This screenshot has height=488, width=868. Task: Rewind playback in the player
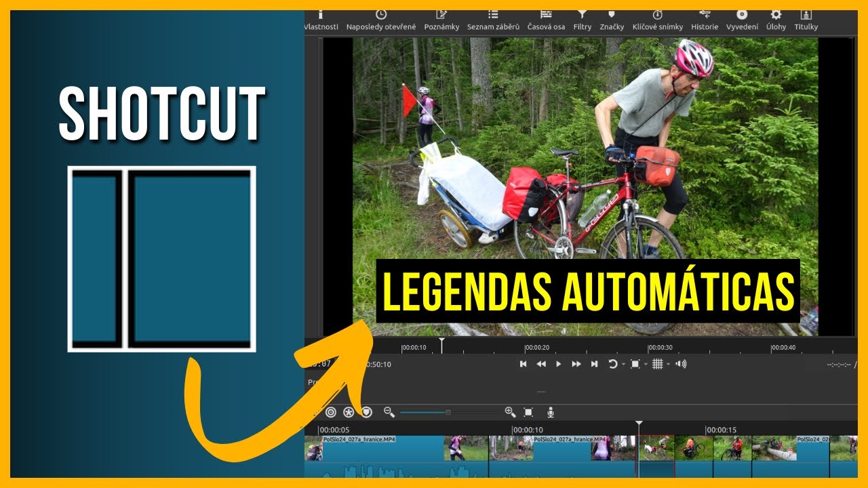[x=541, y=364]
